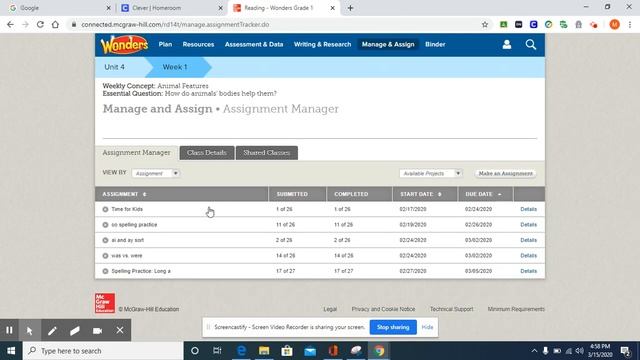
Task: Open the search magnifier icon
Action: click(531, 44)
